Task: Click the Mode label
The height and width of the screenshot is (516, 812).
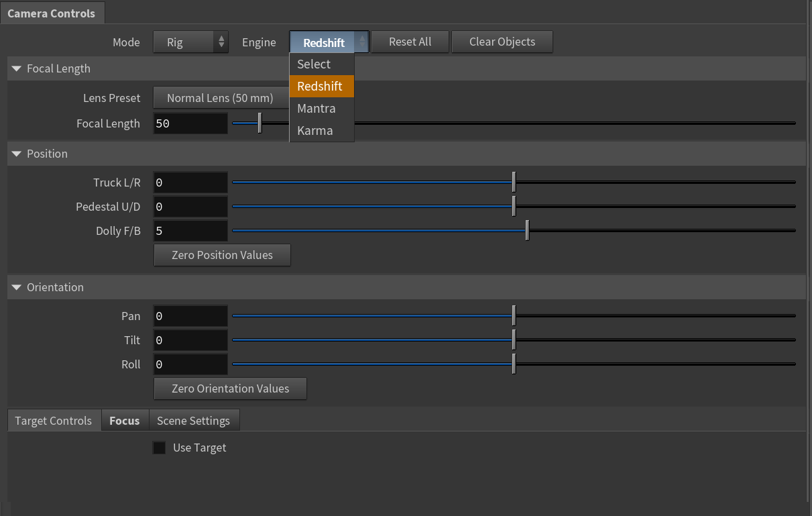Action: (x=126, y=42)
